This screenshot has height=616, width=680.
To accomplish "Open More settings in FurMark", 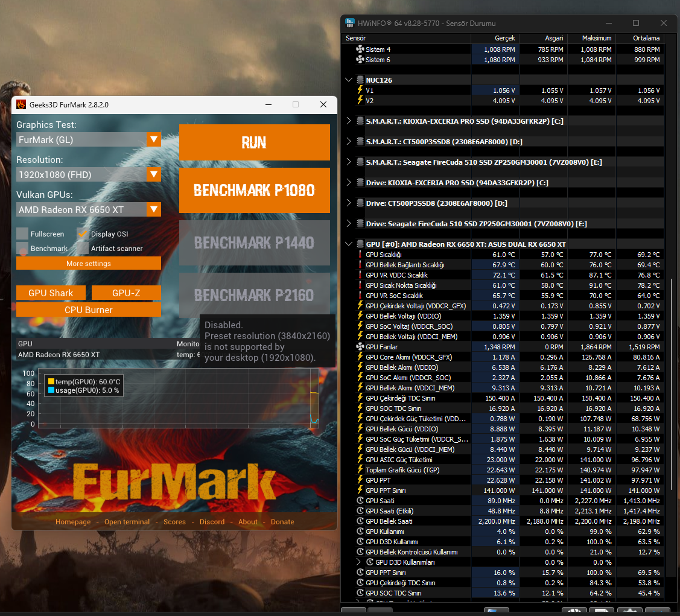I will click(x=89, y=264).
